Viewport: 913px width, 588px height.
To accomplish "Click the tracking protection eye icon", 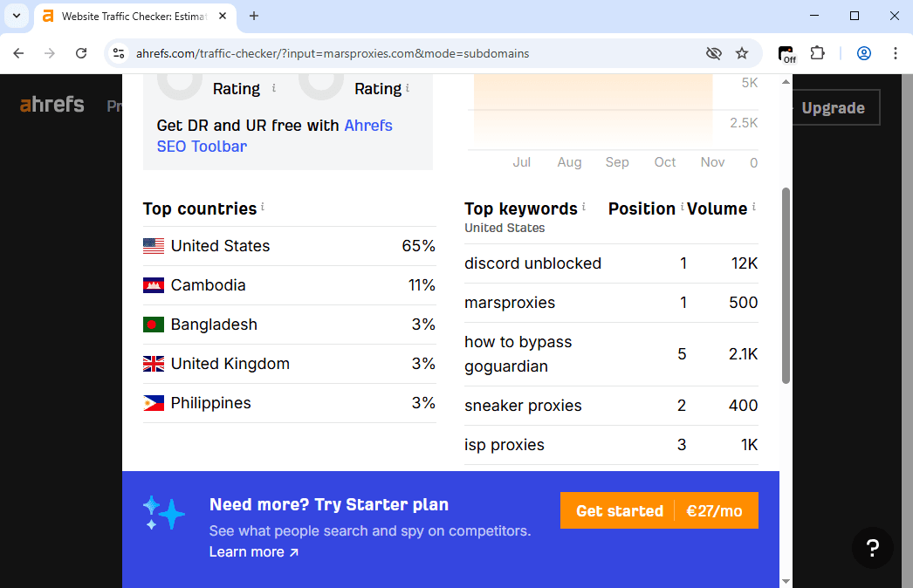I will [713, 53].
